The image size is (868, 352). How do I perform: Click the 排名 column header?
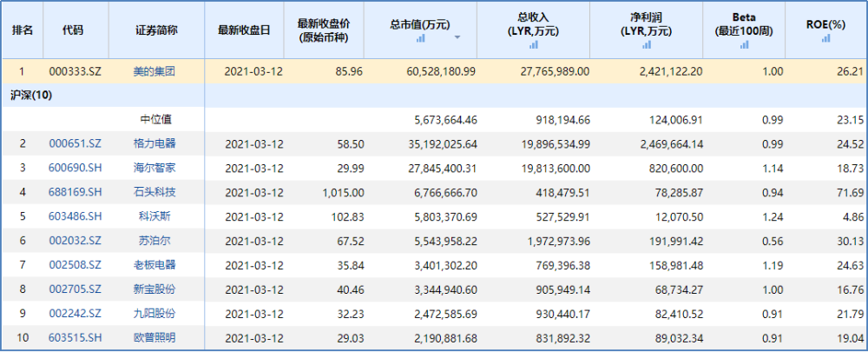23,30
